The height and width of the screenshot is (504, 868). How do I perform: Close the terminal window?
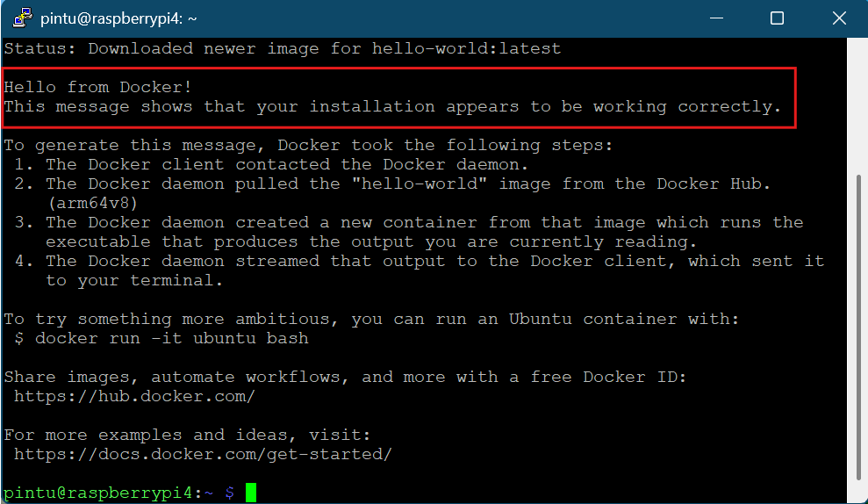coord(839,18)
